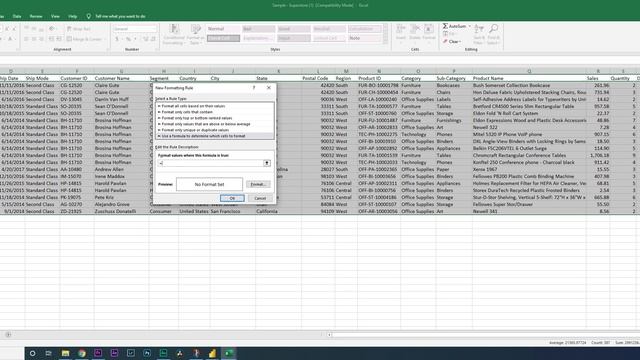
Task: Toggle Wrap Text in Alignment group
Action: [x=79, y=29]
